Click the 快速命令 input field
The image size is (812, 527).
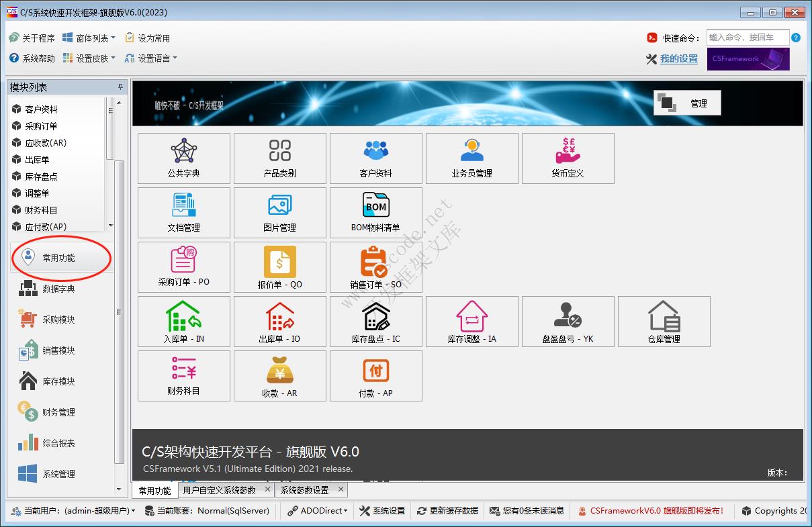coord(747,38)
